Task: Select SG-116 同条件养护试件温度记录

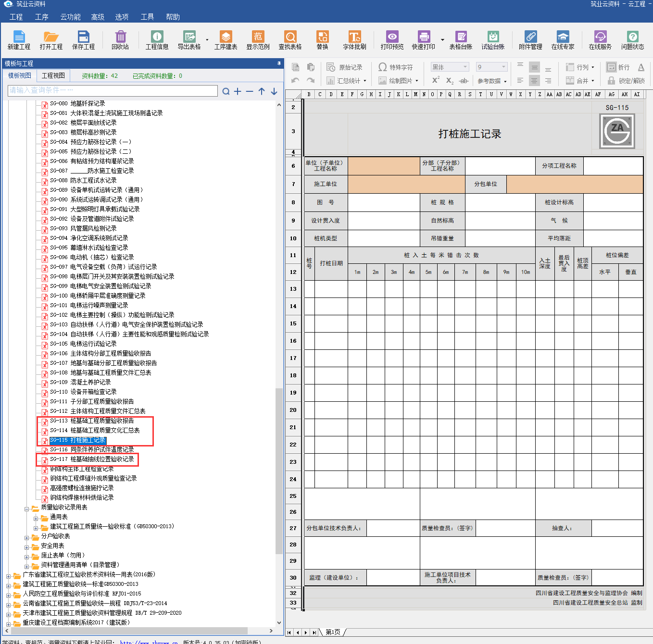Action: click(x=92, y=449)
